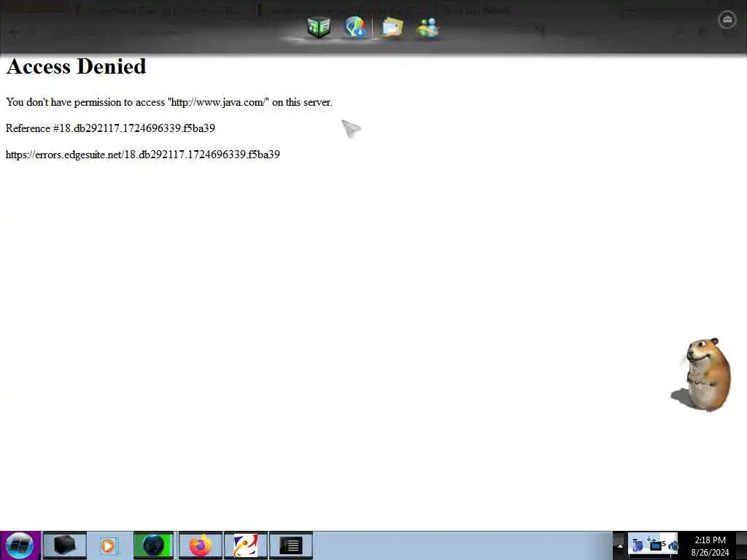Switch to Firefox in the taskbar
747x560 pixels.
pyautogui.click(x=201, y=545)
